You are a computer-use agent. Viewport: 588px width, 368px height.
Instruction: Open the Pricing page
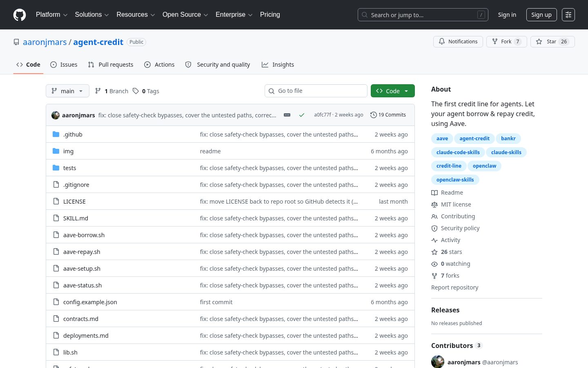[x=270, y=15]
